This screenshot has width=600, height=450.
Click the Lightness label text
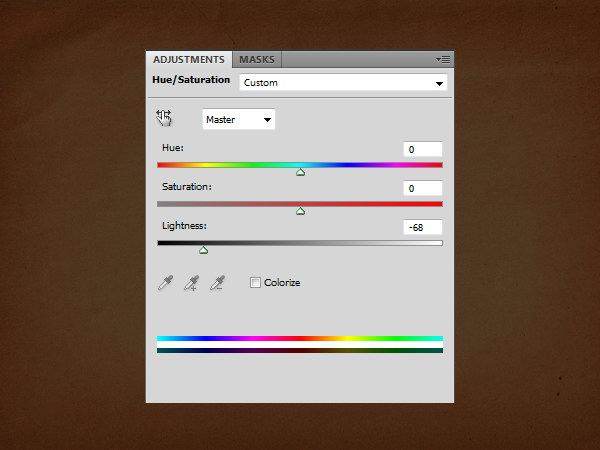point(185,226)
